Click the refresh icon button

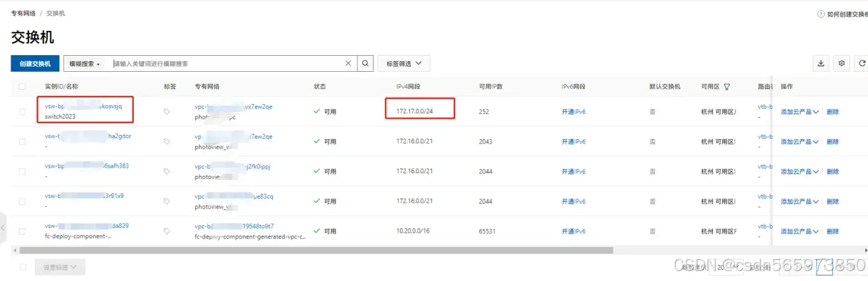tap(862, 63)
